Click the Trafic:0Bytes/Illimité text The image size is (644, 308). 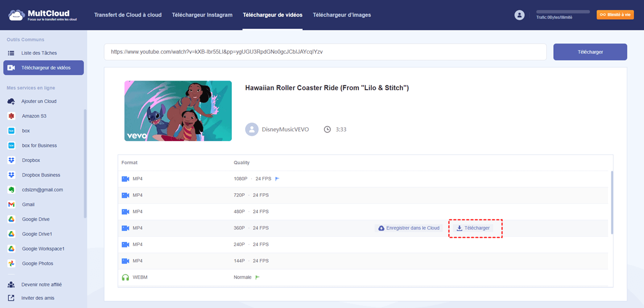coord(554,18)
